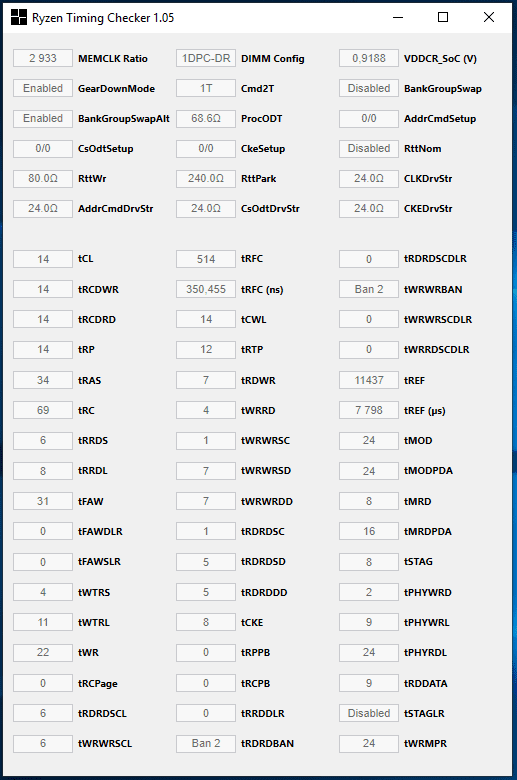The height and width of the screenshot is (780, 517).
Task: Click the tRTP 12 field
Action: [x=206, y=349]
